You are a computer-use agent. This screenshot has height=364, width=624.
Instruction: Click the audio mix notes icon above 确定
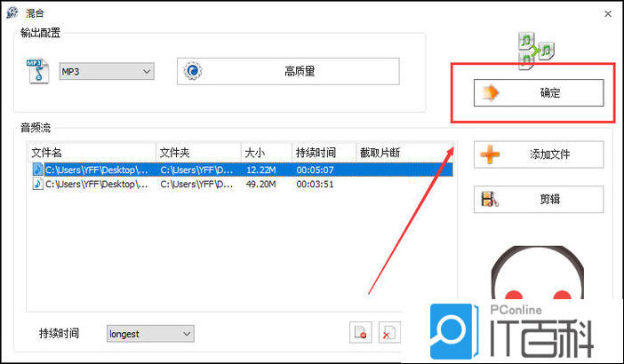click(x=536, y=51)
